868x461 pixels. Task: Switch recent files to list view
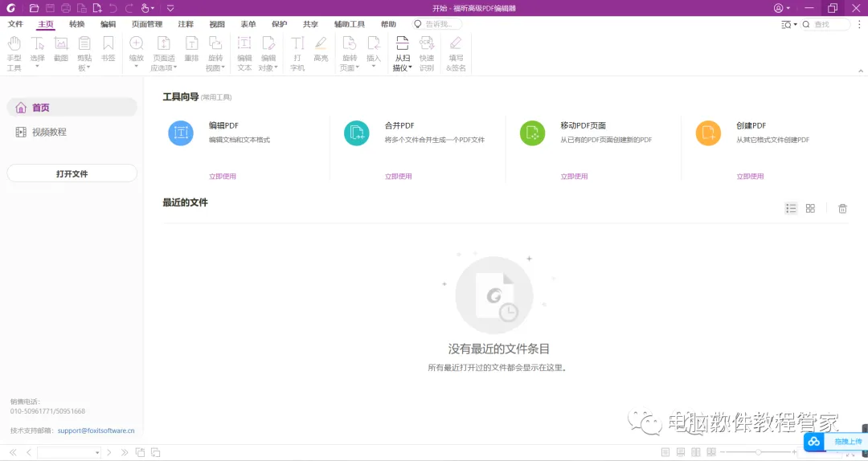(x=791, y=209)
